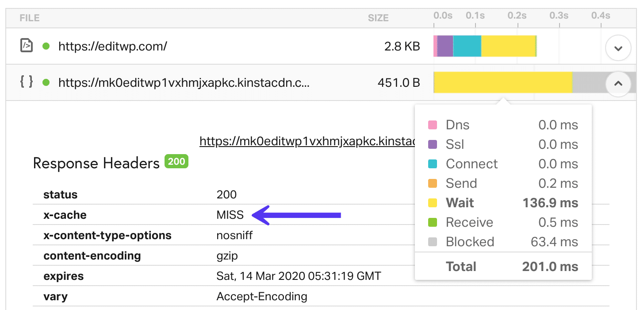644x310 pixels.
Task: Click the yellow wait segment of kinstacdn bar
Action: click(x=503, y=82)
